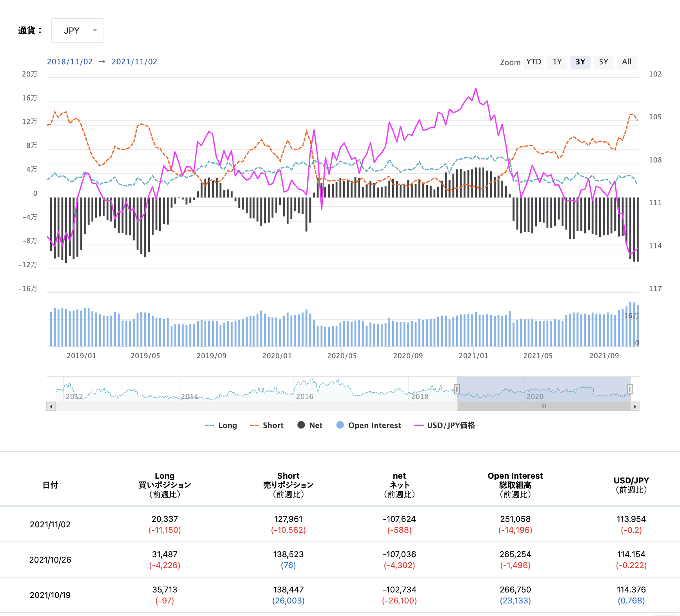Click the net value -107,036
The height and width of the screenshot is (616, 680).
(399, 554)
